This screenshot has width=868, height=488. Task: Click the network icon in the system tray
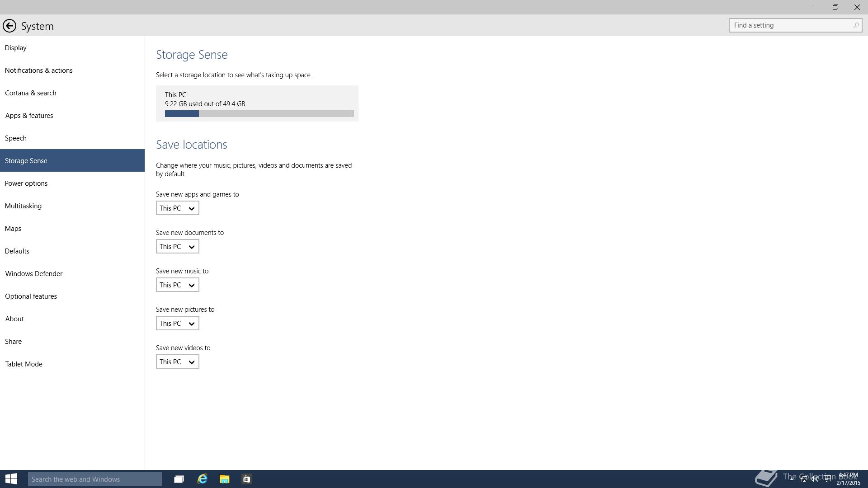pos(803,479)
